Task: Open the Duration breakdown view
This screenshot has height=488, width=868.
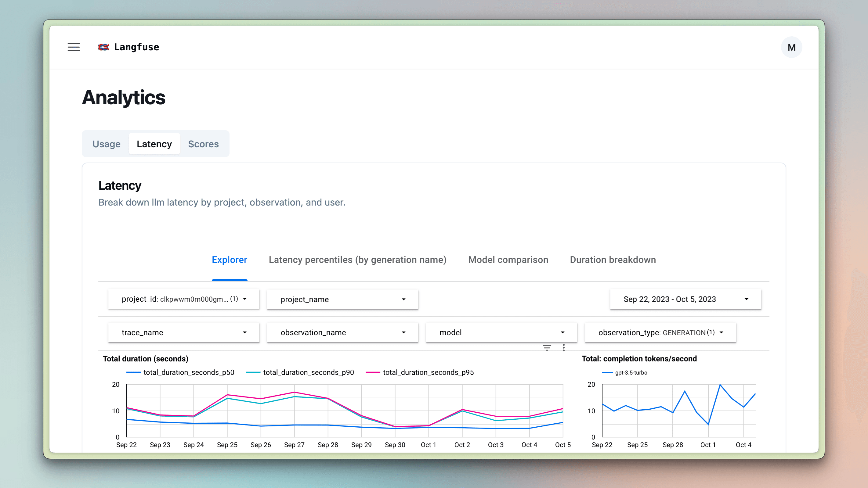Action: pyautogui.click(x=612, y=260)
